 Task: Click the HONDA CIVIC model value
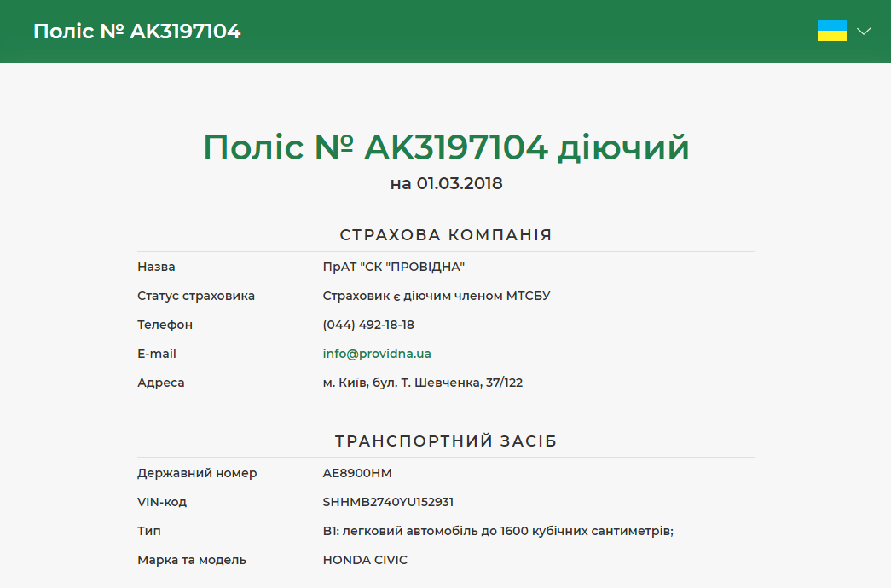[365, 560]
